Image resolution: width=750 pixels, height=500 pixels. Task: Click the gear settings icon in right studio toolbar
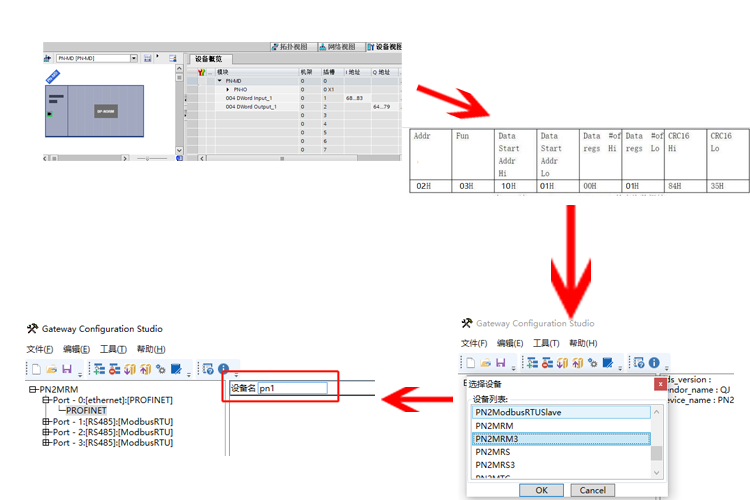593,363
